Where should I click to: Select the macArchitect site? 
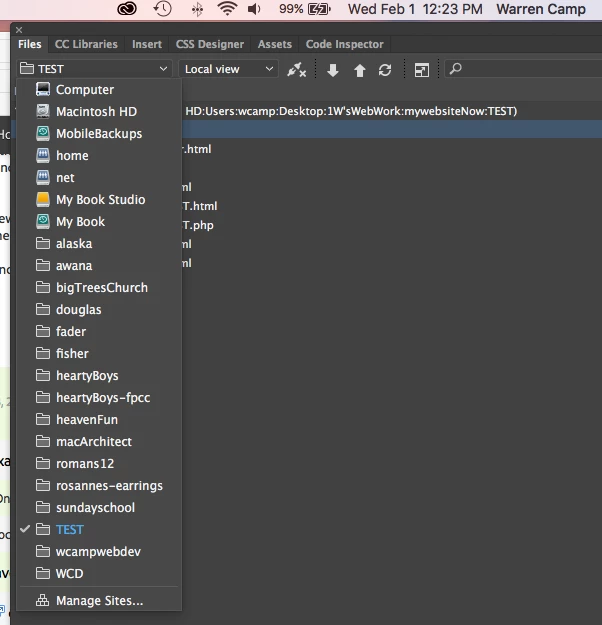99,441
